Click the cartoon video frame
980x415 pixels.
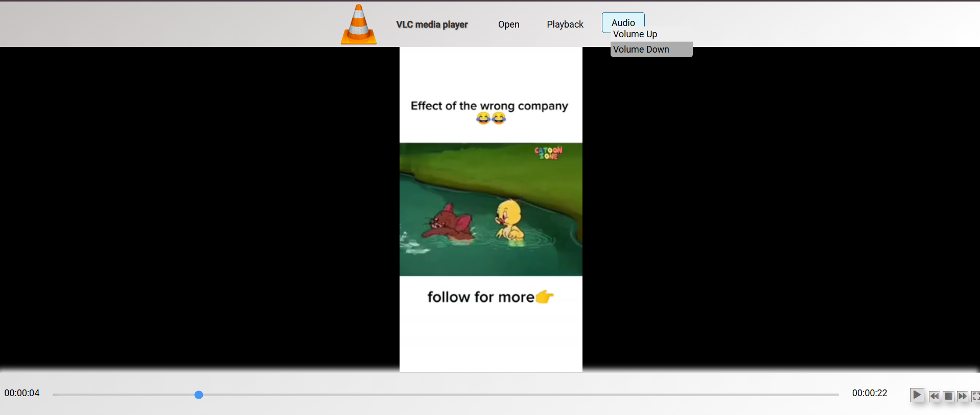[x=491, y=209]
